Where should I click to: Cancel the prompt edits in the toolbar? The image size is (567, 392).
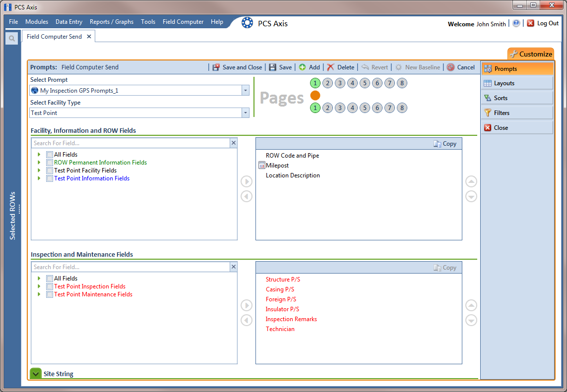(461, 67)
